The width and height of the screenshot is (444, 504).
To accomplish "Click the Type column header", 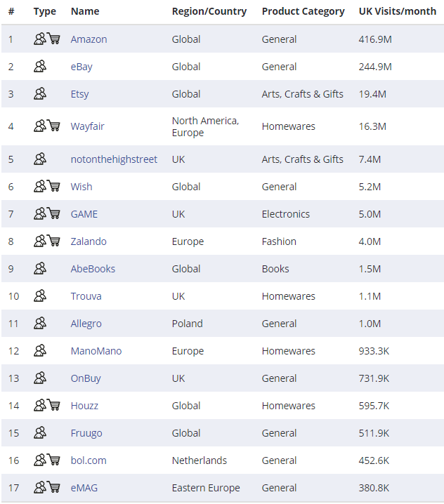I will [44, 11].
